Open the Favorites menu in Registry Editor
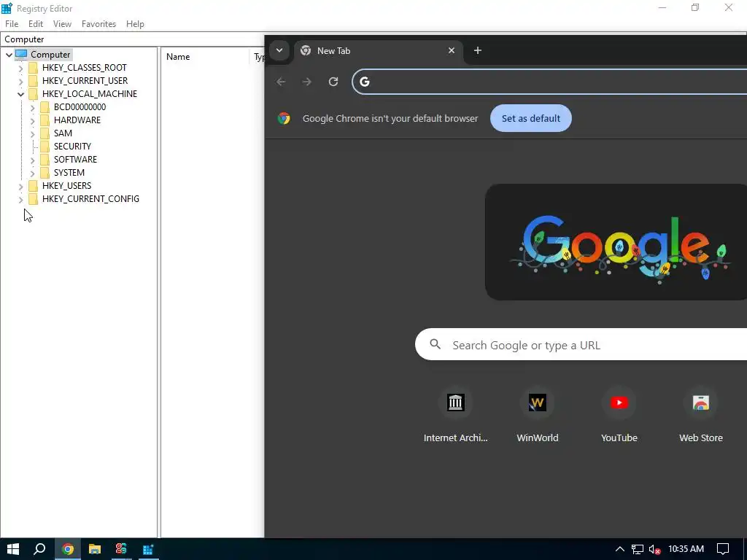747x560 pixels. pos(98,24)
